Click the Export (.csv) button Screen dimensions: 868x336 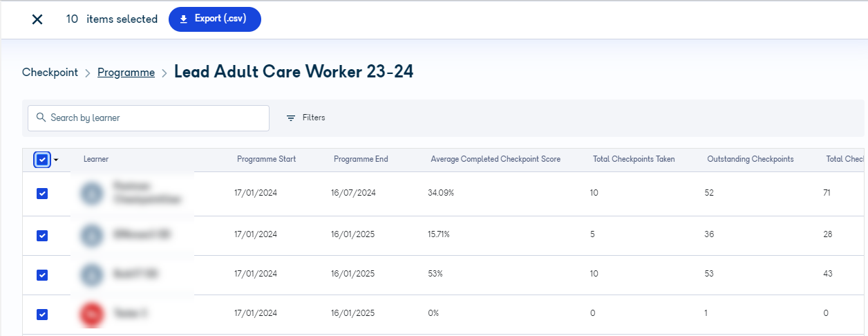(215, 19)
